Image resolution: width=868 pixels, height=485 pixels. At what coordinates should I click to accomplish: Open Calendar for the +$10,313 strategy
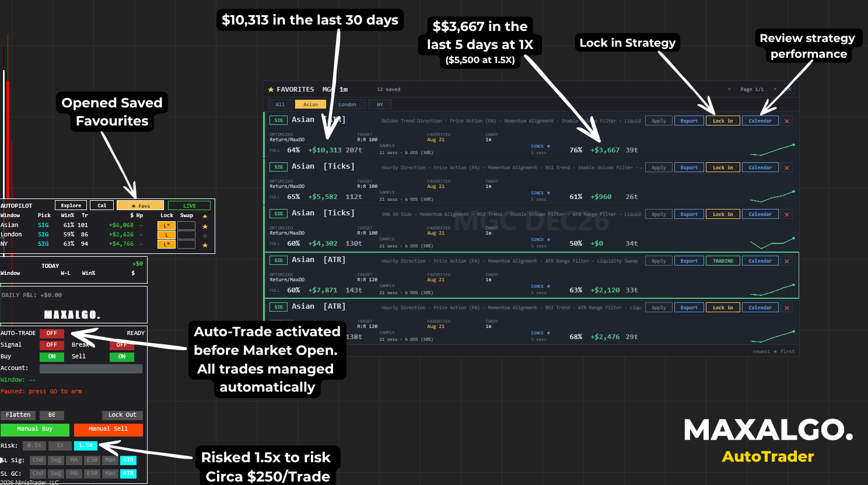[760, 121]
